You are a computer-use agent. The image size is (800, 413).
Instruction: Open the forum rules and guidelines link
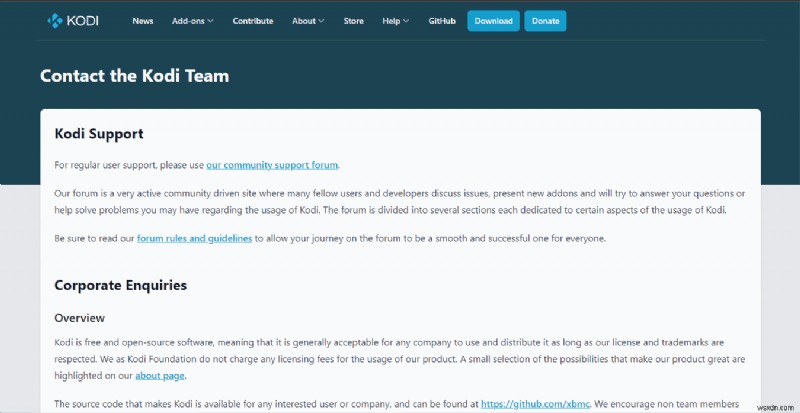(x=194, y=238)
